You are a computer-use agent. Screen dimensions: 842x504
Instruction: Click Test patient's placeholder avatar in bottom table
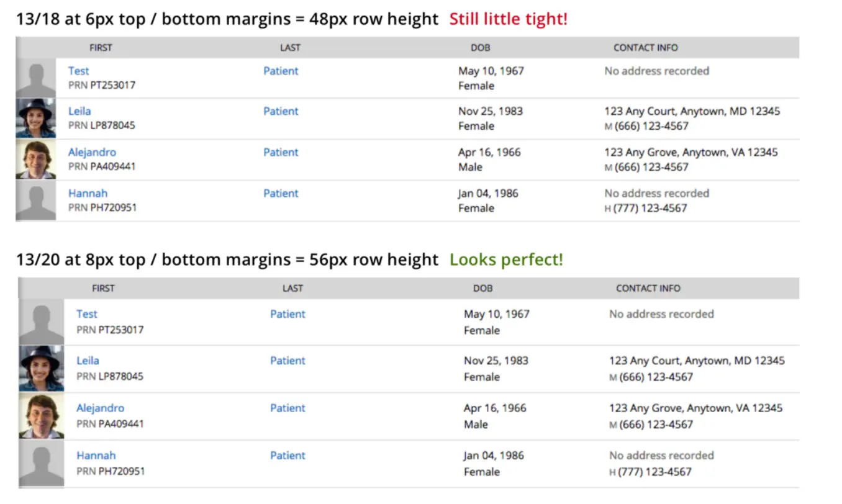41,322
